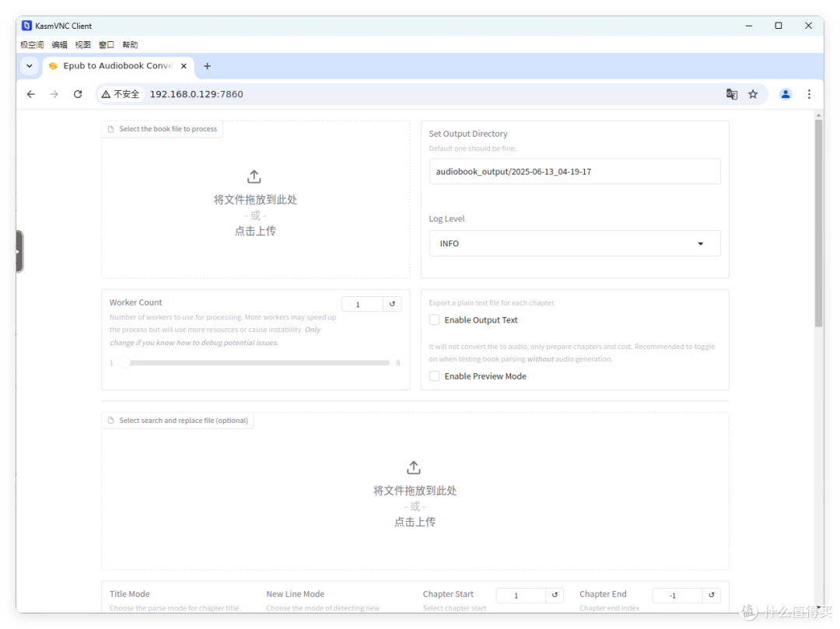Select the Epub to Audiobook Converter tab
Image resolution: width=840 pixels, height=629 pixels.
[117, 66]
